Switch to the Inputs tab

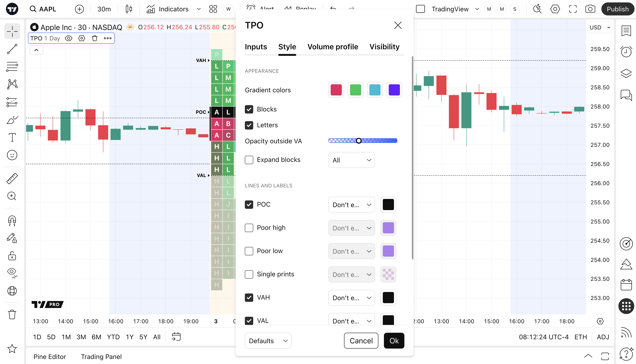tap(256, 47)
